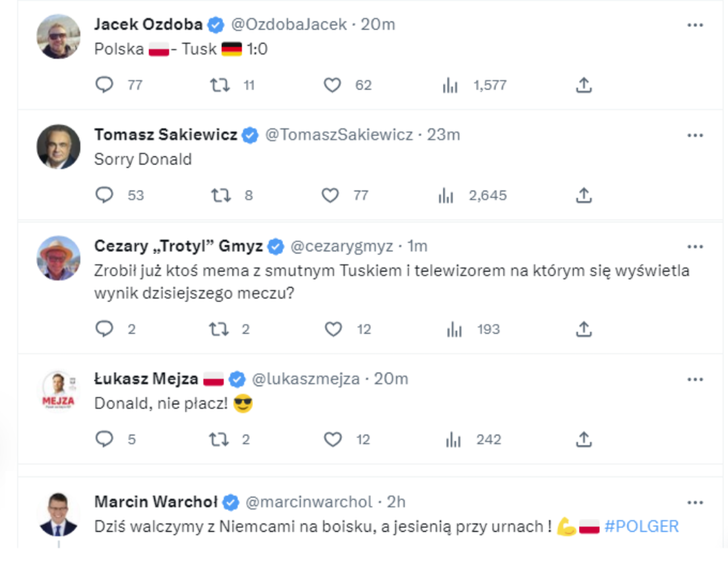Open the #POLGER hashtag
Image resolution: width=728 pixels, height=575 pixels.
(641, 526)
